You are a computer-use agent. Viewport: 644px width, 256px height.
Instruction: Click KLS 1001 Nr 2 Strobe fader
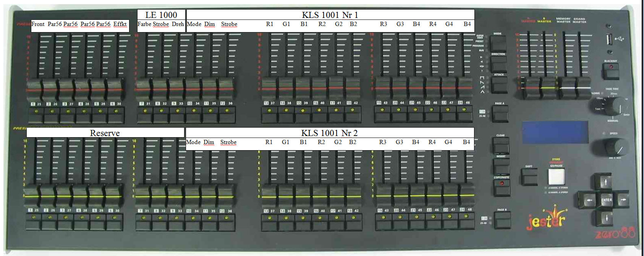click(225, 196)
